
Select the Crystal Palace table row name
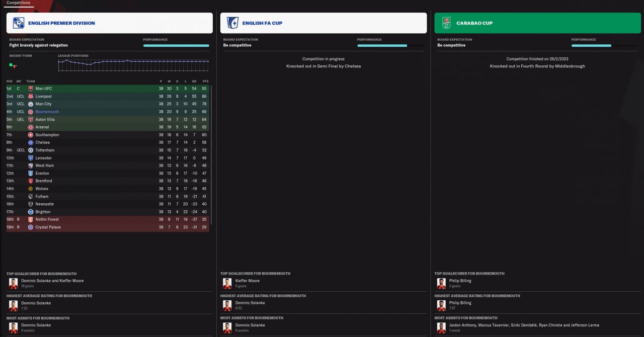(48, 227)
